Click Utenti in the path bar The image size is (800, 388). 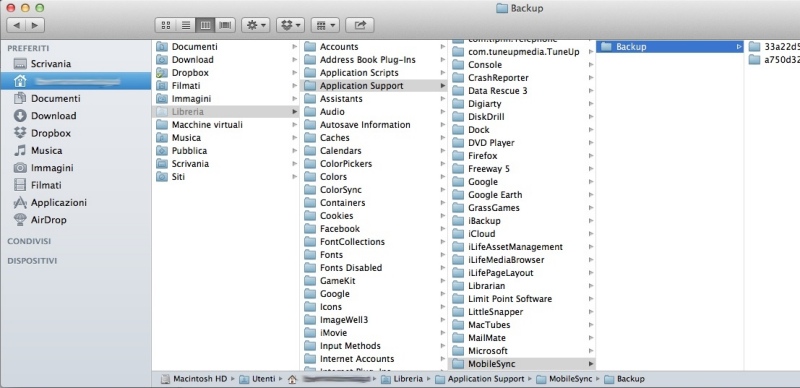coord(258,379)
